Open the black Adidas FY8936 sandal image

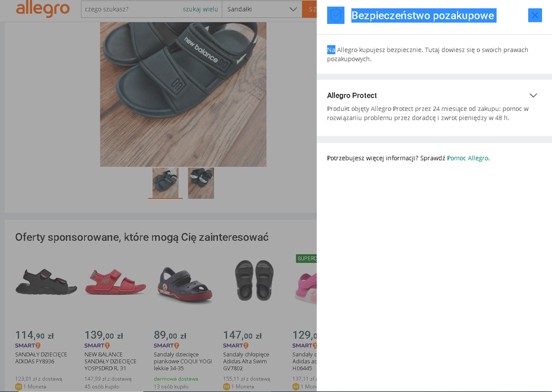(46, 282)
